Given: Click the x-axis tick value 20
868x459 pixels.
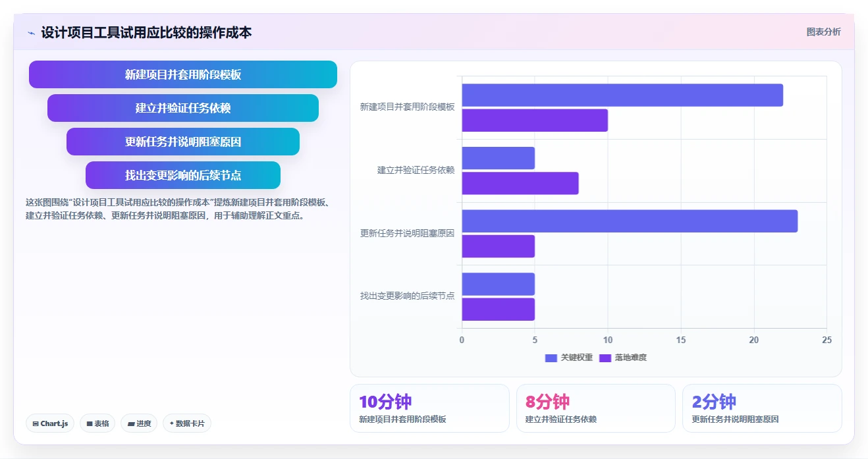Looking at the screenshot, I should 754,340.
